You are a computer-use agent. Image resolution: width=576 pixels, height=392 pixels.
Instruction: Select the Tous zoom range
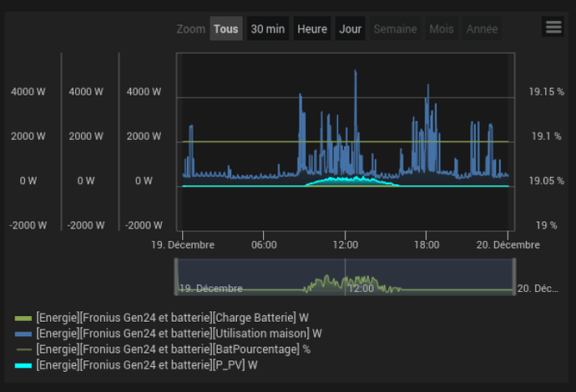pos(225,28)
